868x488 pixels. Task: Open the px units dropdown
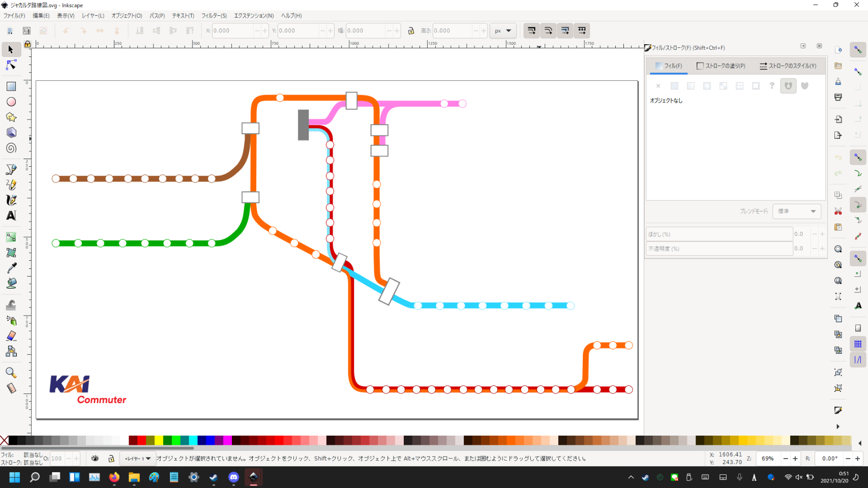(502, 30)
